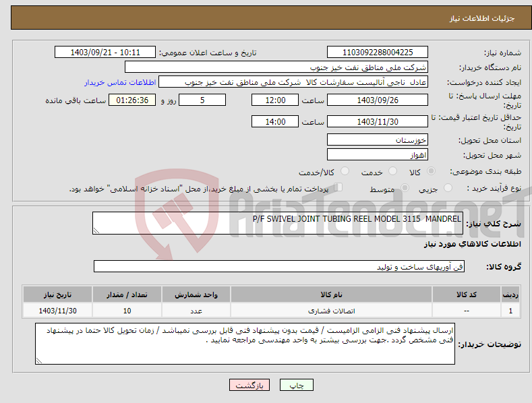Click the buyer organization name field
The width and height of the screenshot is (532, 403).
pos(276,67)
